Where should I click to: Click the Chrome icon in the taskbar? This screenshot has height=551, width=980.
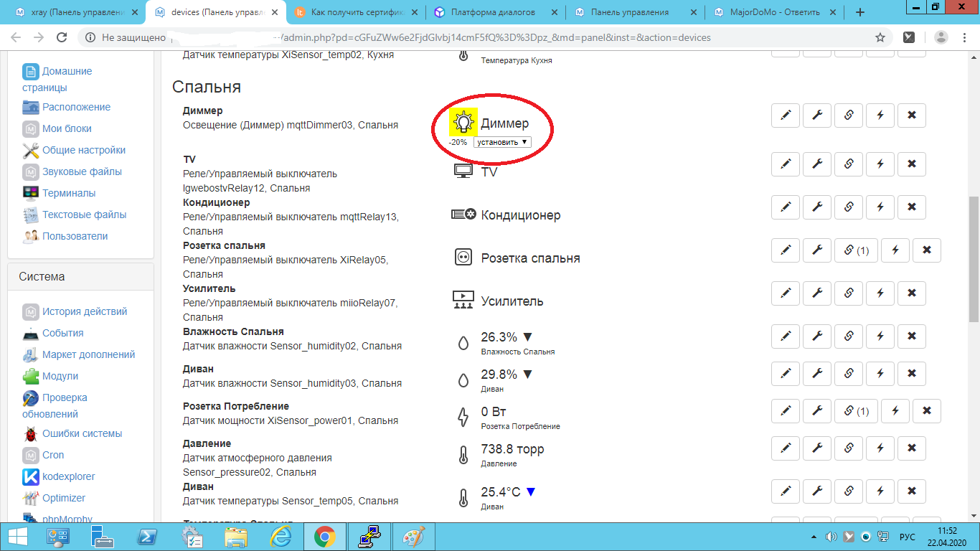tap(326, 536)
